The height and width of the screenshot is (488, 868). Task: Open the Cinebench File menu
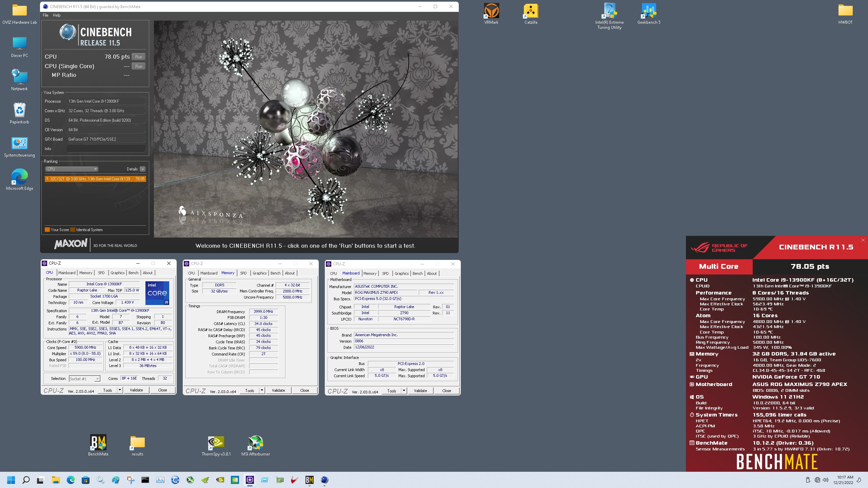tap(45, 15)
